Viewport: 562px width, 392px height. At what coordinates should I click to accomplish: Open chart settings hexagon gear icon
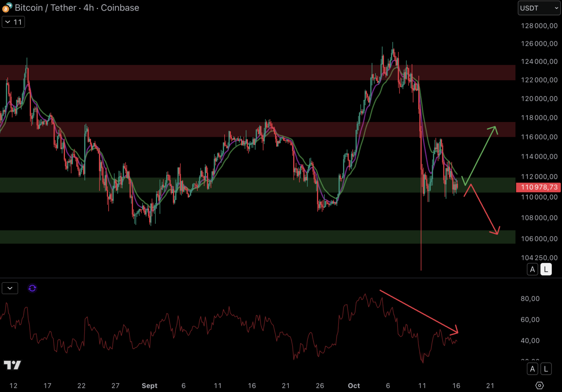[540, 385]
